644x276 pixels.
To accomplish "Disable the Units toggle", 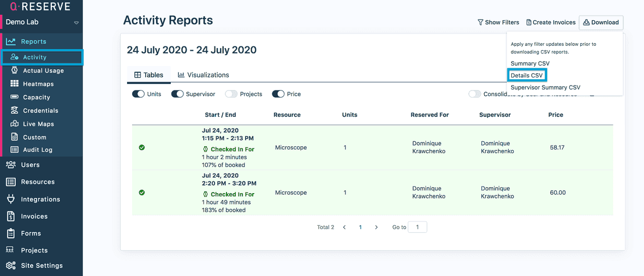I will click(x=138, y=94).
